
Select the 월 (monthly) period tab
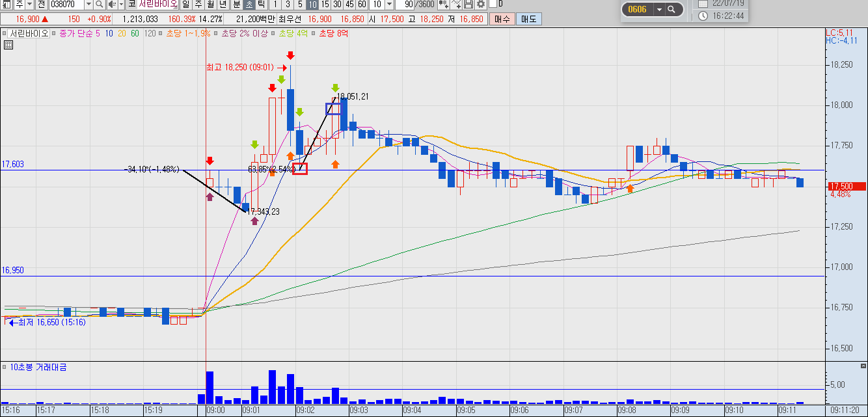pyautogui.click(x=210, y=5)
